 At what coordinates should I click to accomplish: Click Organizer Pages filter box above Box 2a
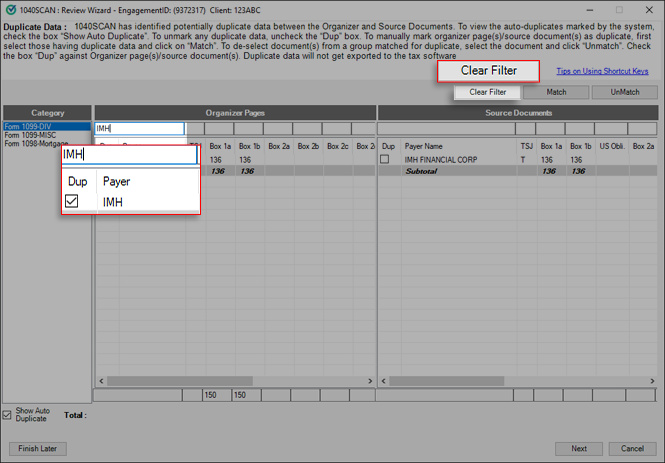click(278, 128)
